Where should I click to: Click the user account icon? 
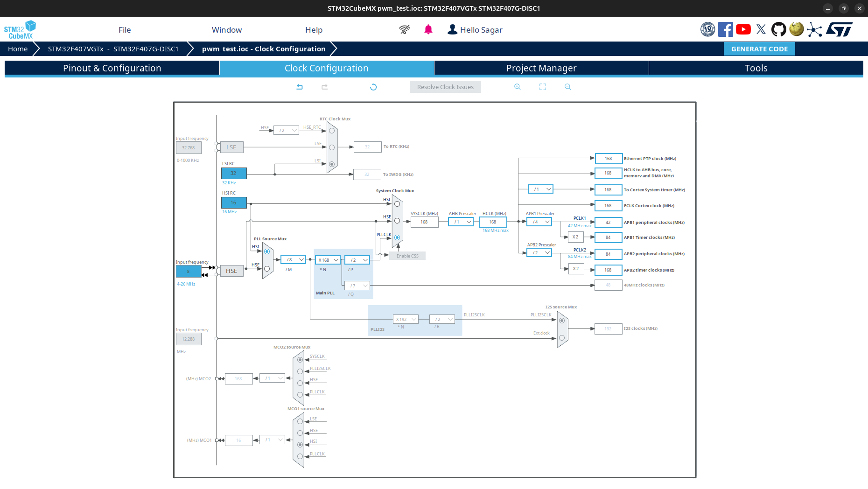pos(452,30)
